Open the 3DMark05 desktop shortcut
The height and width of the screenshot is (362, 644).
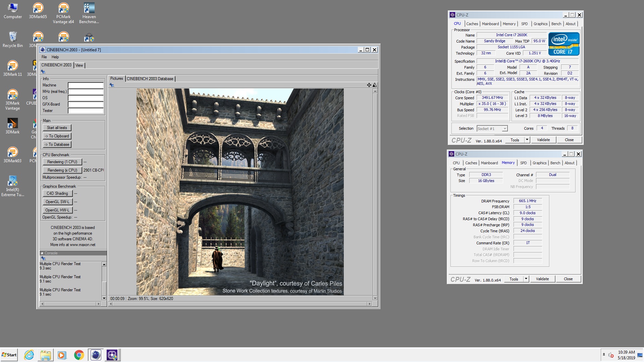(x=38, y=11)
